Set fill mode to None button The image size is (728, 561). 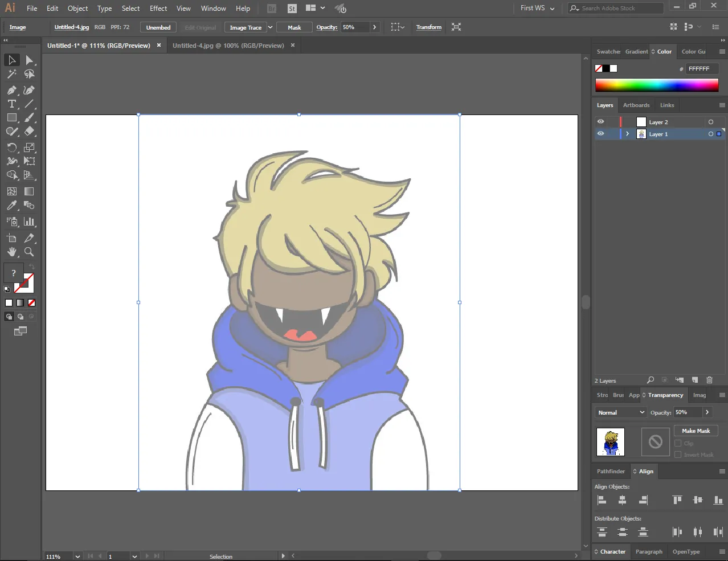(x=32, y=303)
